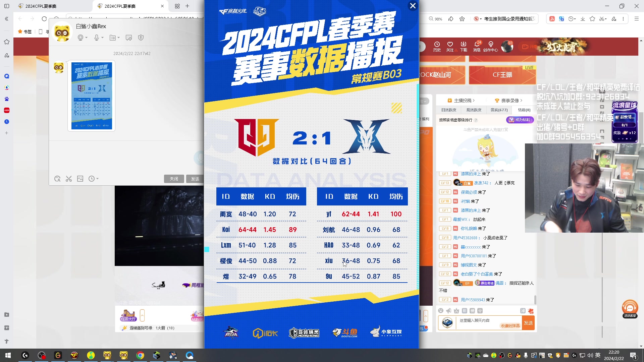Open the emoji picker beside the danmaku input
644x362 pixels.
(441, 311)
